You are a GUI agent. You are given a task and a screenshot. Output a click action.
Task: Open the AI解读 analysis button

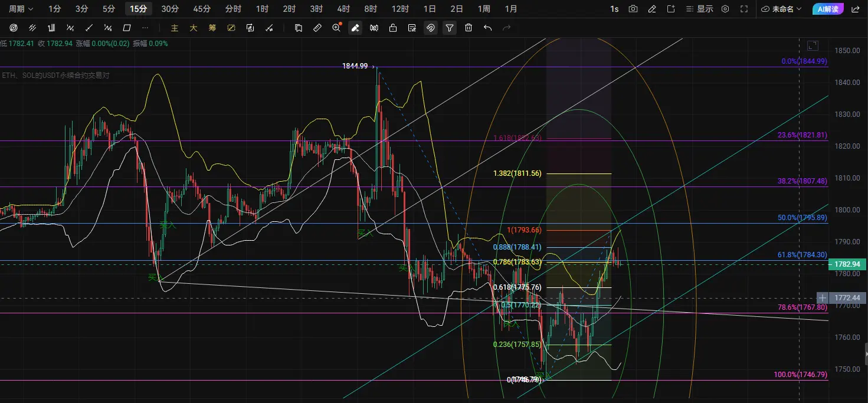click(x=828, y=9)
